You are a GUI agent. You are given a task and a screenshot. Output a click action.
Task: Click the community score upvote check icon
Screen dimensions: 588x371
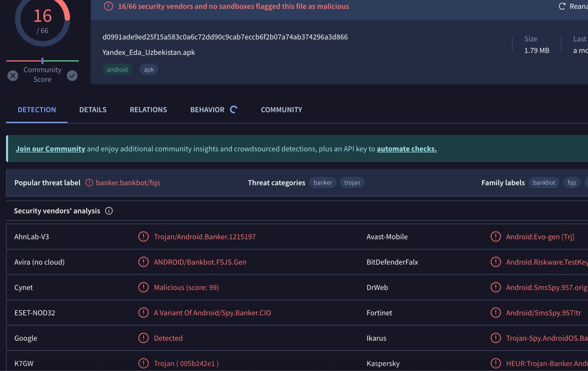click(x=72, y=75)
